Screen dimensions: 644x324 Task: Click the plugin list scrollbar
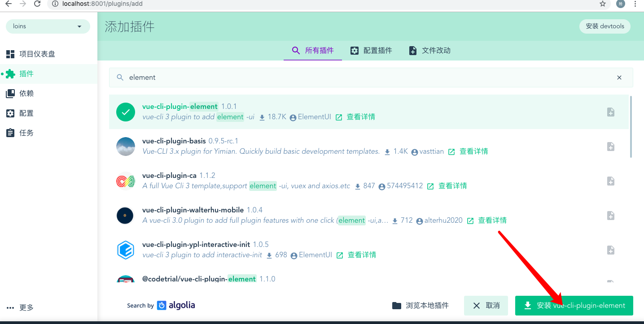click(x=631, y=126)
